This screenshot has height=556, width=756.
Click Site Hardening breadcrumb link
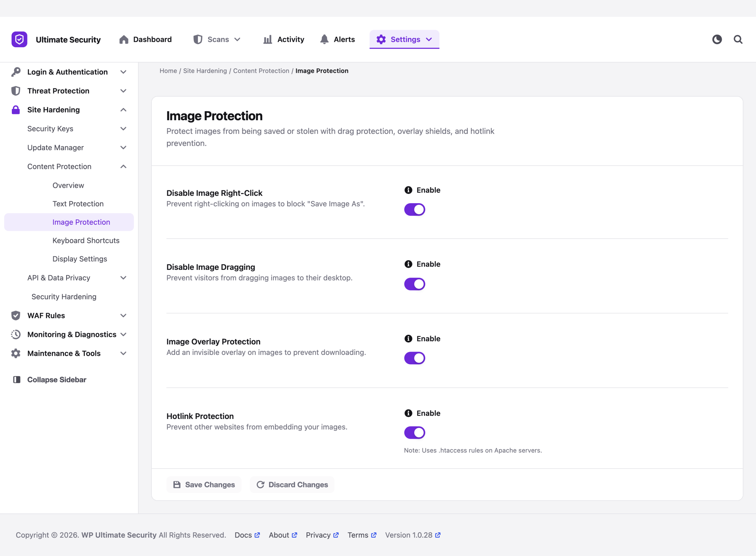(205, 71)
